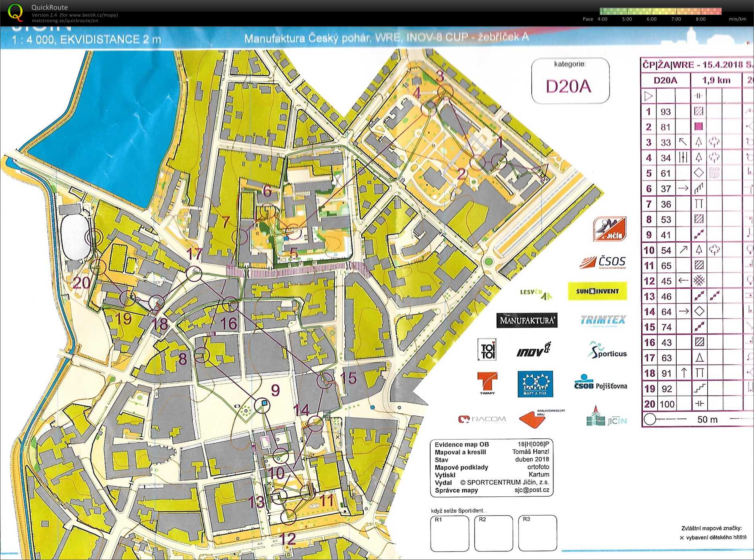Click the ČSOB Pojišťovna logo
Image resolution: width=754 pixels, height=560 pixels.
click(600, 383)
